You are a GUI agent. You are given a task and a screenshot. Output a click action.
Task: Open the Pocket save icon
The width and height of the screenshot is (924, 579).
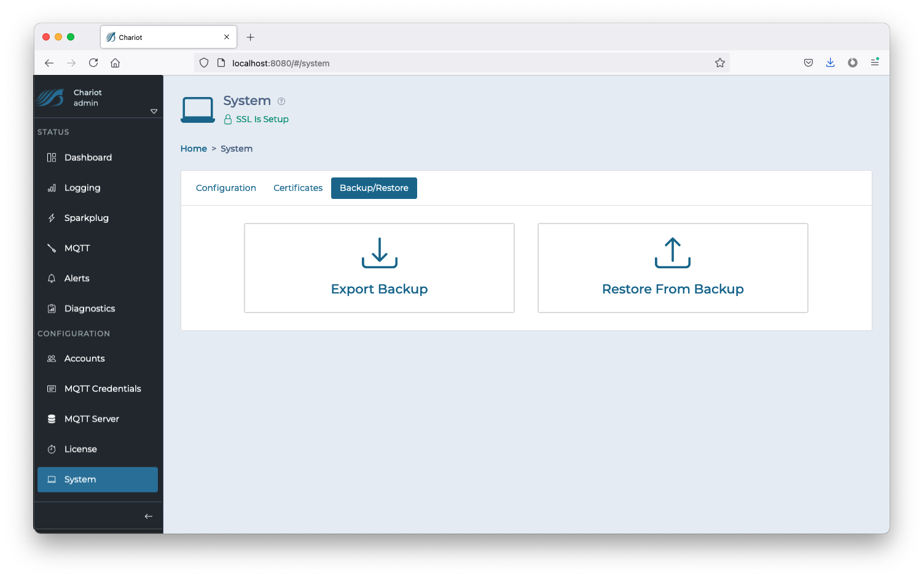point(808,63)
